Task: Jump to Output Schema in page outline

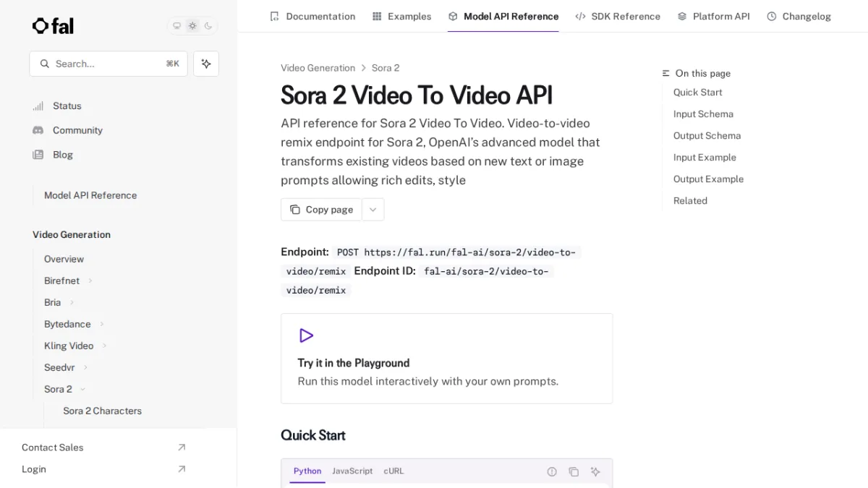Action: pyautogui.click(x=707, y=136)
